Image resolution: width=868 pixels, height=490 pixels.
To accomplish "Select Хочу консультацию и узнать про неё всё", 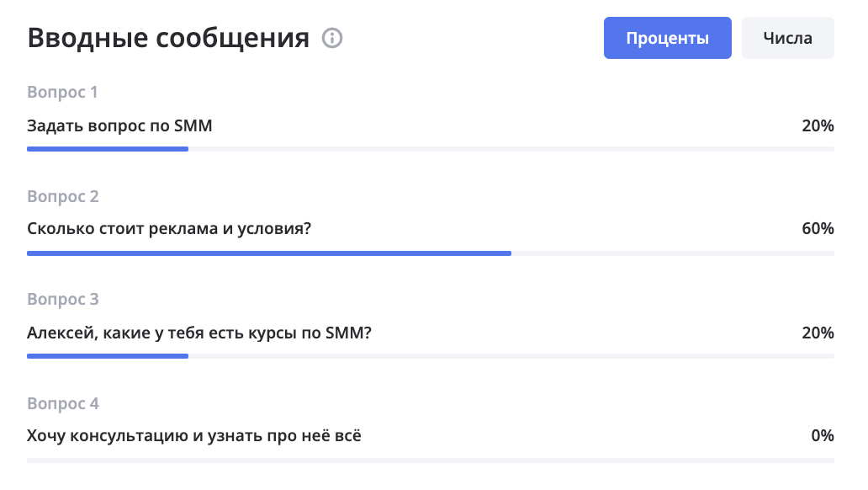I will tap(194, 435).
